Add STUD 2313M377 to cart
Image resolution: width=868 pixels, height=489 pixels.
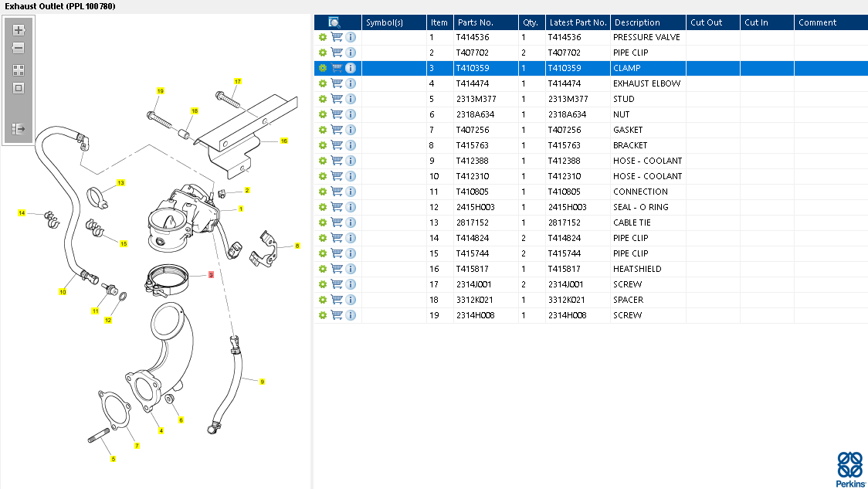(x=337, y=99)
